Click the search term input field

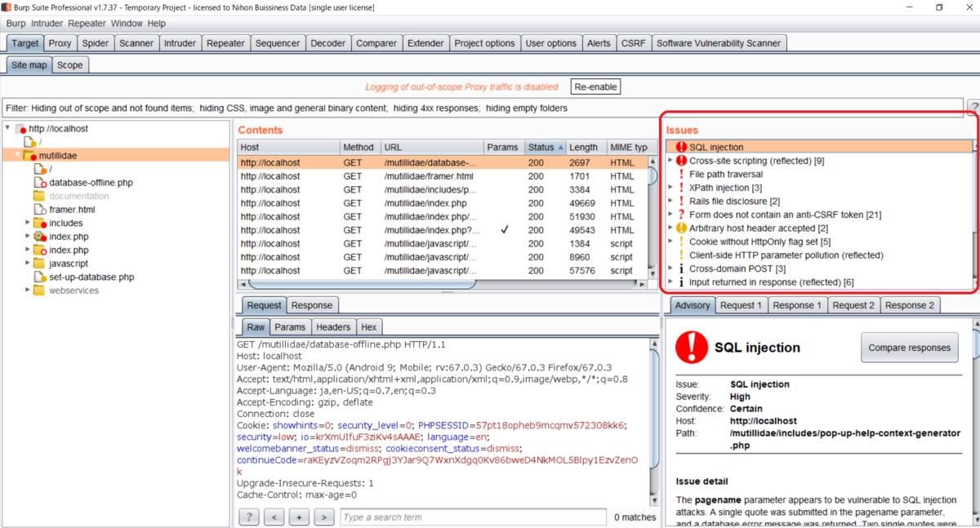(x=473, y=517)
